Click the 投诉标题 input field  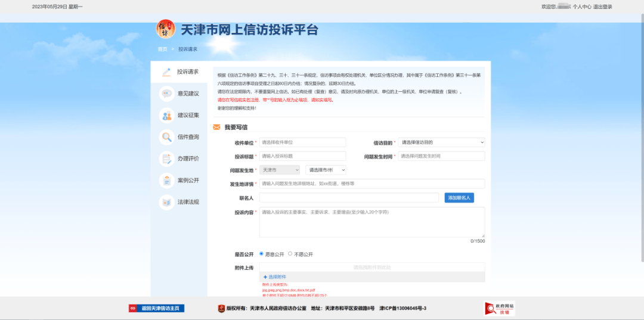coord(302,156)
